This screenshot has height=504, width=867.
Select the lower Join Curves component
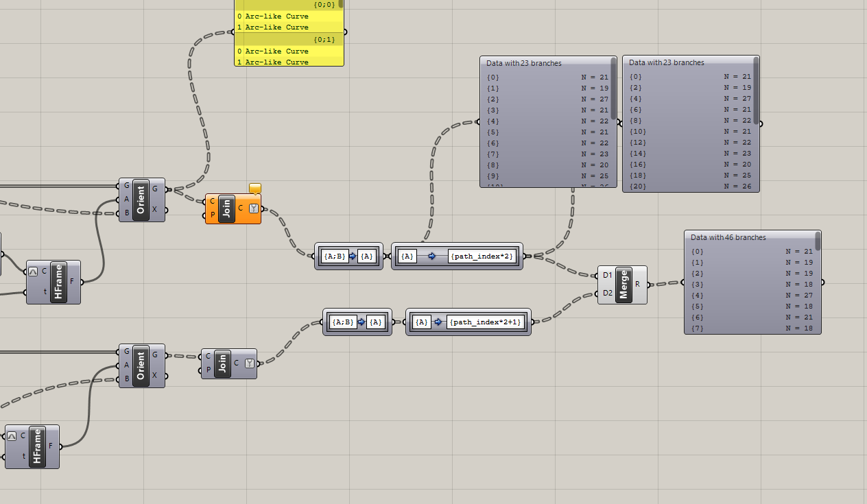[x=221, y=363]
